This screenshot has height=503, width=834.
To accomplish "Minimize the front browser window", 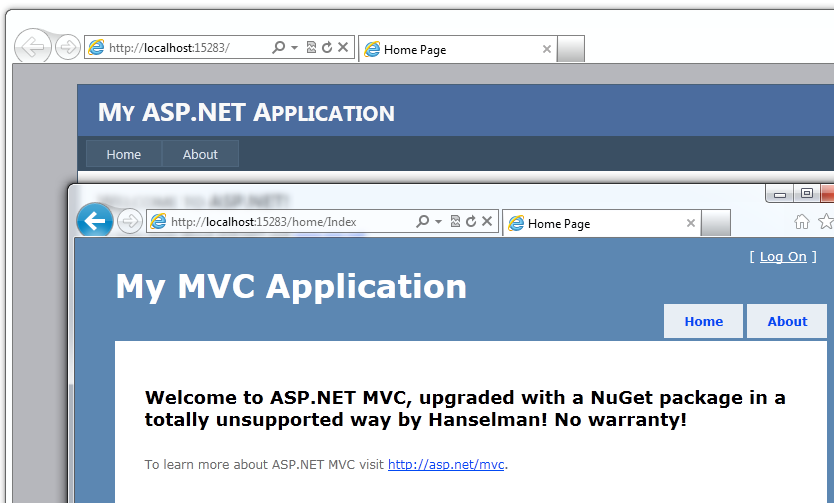I will click(780, 194).
